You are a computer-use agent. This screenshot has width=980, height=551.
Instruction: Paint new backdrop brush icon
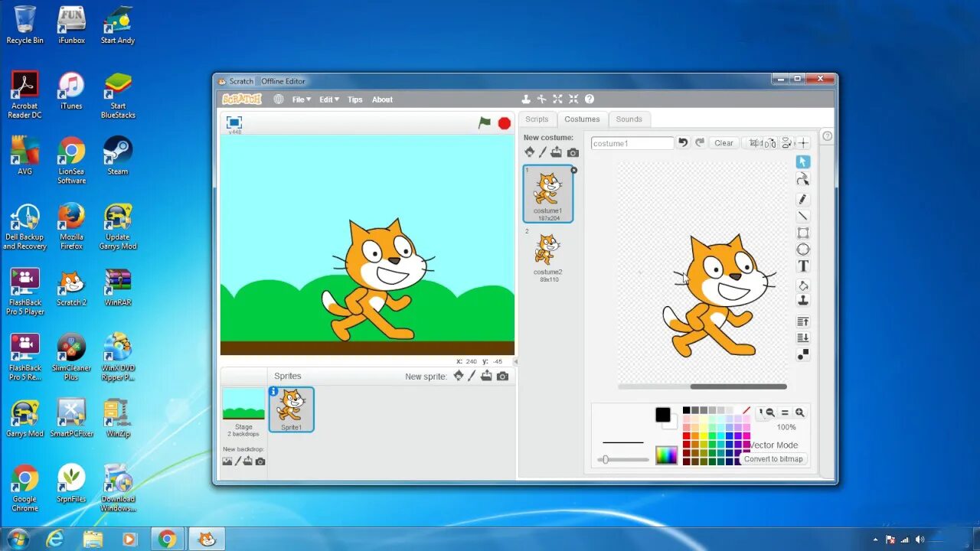tap(237, 461)
